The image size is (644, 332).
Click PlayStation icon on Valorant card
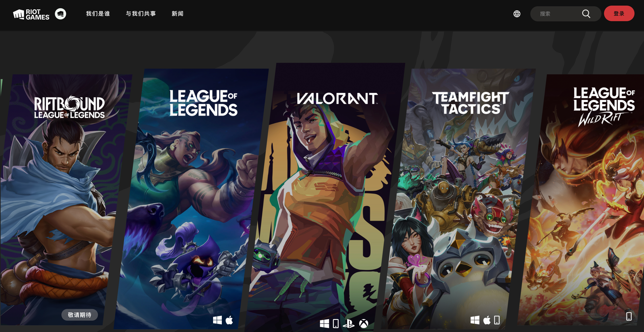click(349, 324)
